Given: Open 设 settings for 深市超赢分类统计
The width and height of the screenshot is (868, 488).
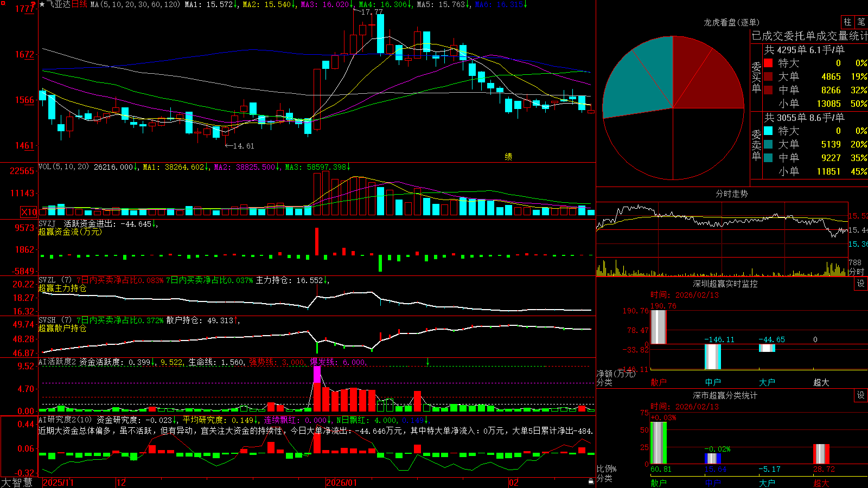Looking at the screenshot, I should (861, 395).
